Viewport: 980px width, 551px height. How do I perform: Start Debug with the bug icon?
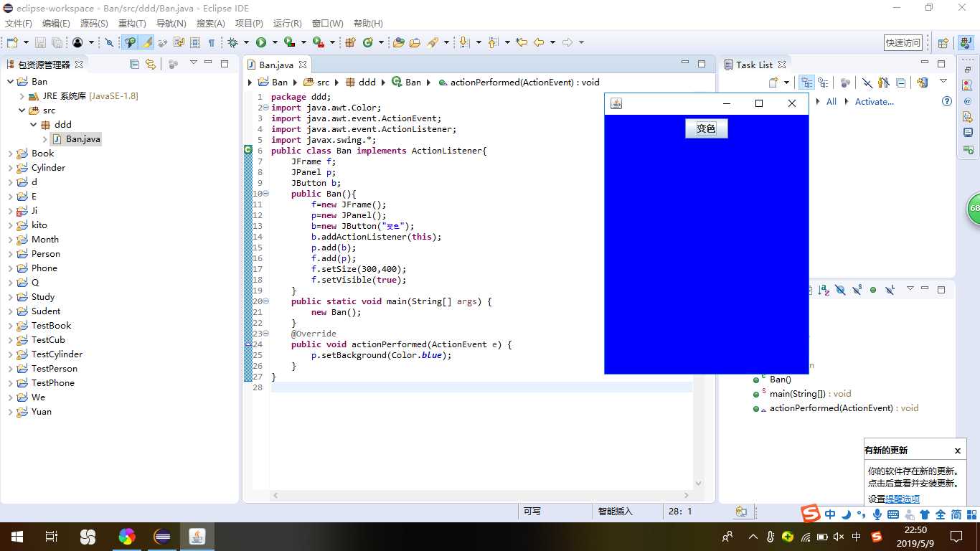pyautogui.click(x=233, y=43)
